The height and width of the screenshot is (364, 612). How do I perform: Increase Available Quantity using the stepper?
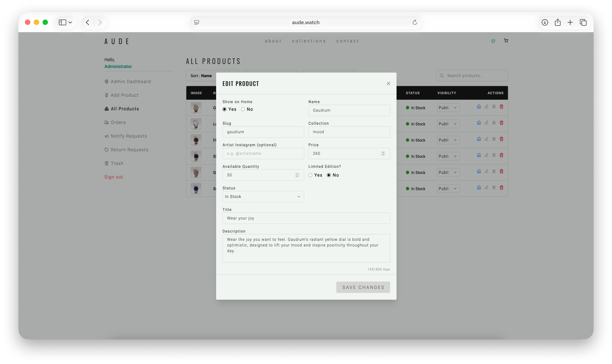pos(297,174)
